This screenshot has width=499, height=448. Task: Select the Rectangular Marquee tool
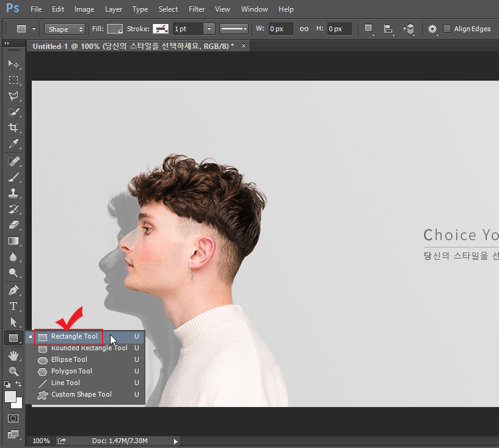click(13, 79)
